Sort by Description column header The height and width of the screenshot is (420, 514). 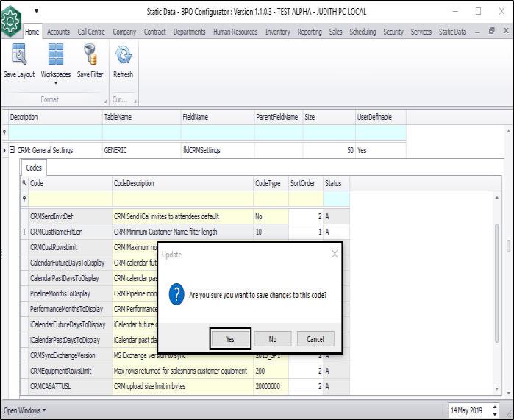tap(55, 117)
